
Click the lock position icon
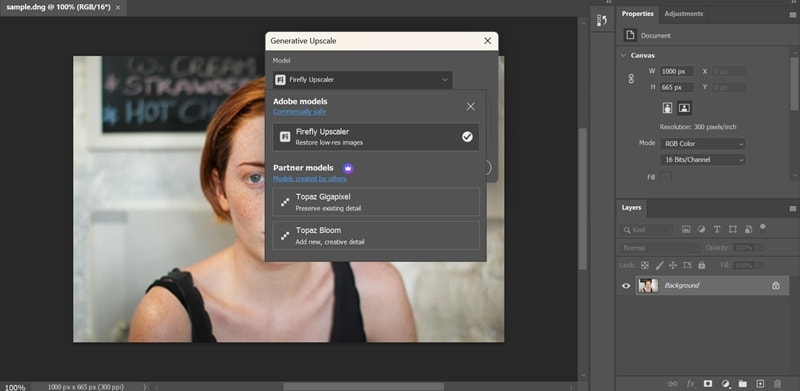tap(673, 265)
